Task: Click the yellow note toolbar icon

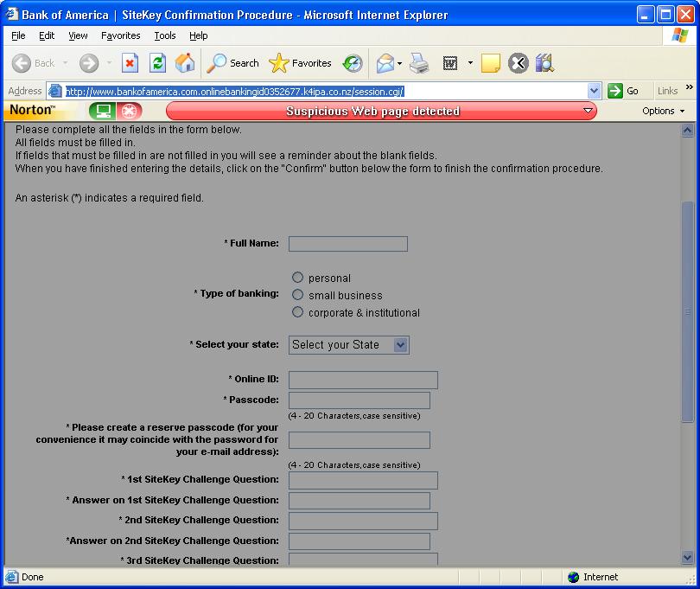Action: [490, 63]
